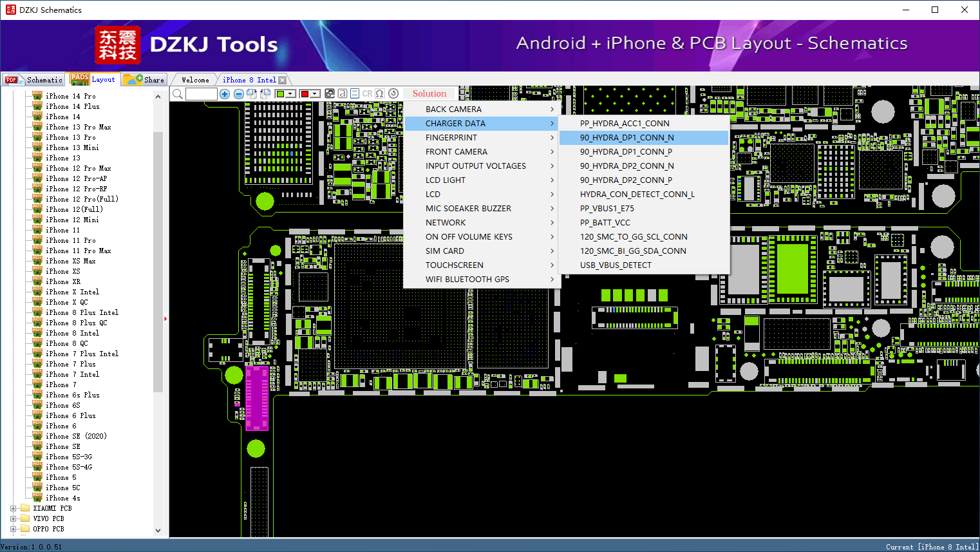Click the PADS icon beside iPhone 13 Mini

[37, 148]
